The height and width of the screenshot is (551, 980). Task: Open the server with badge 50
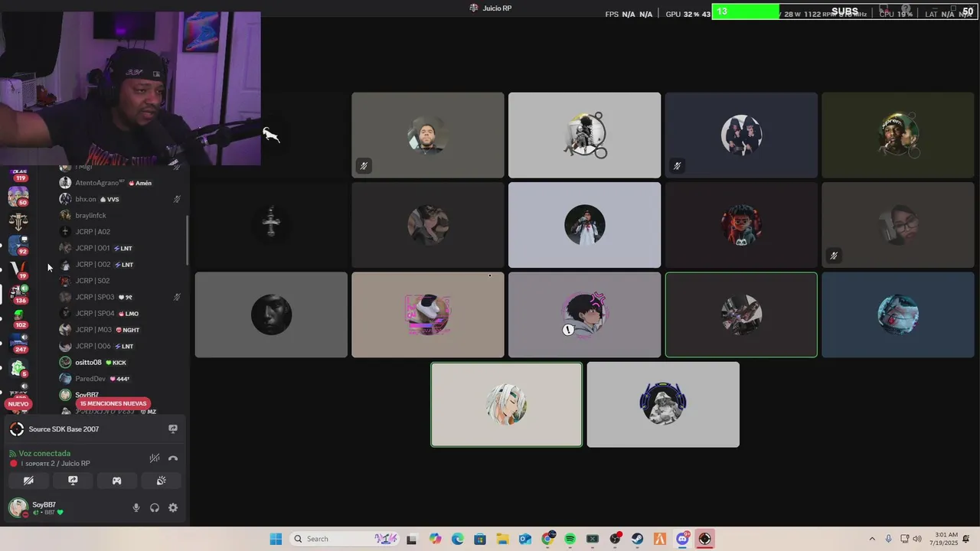tap(18, 197)
